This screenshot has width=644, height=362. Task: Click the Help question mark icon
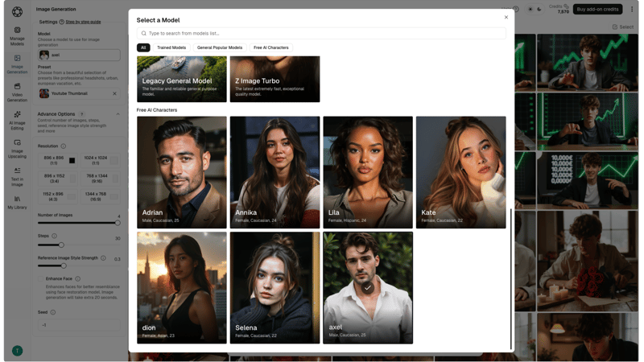click(x=516, y=9)
